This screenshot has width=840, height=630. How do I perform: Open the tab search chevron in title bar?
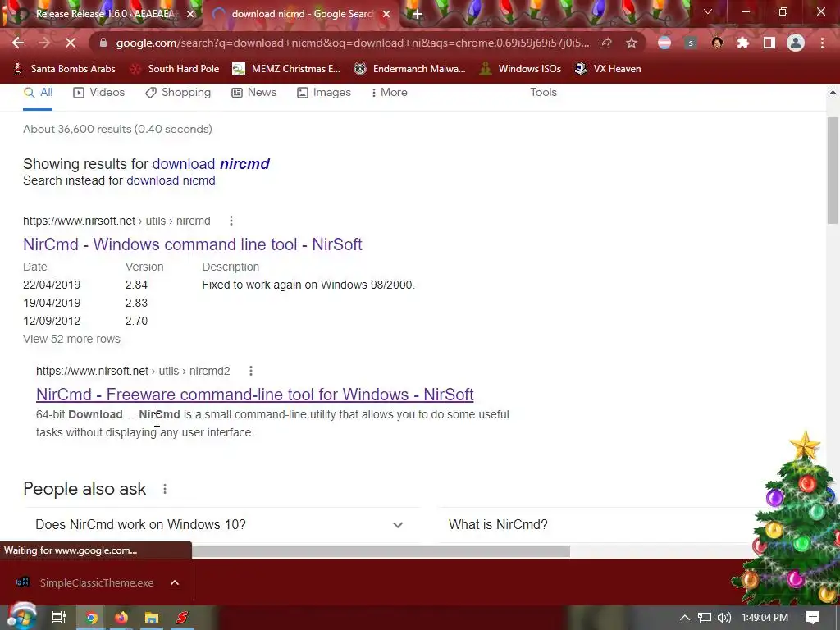point(708,11)
